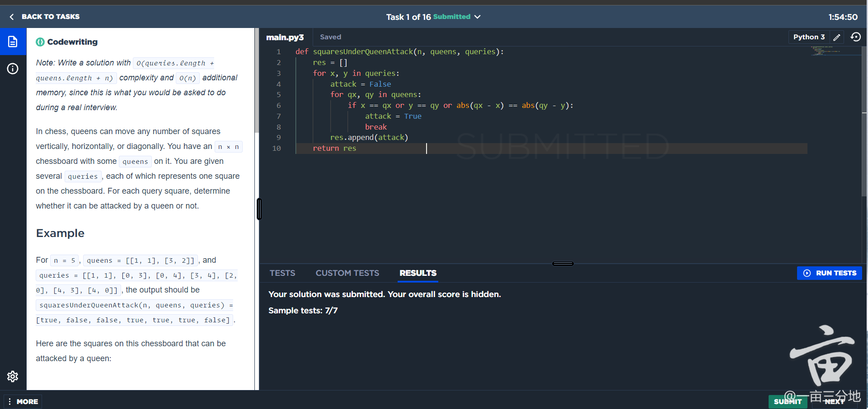Click the split handle between description and editor
This screenshot has width=868, height=409.
pyautogui.click(x=259, y=209)
